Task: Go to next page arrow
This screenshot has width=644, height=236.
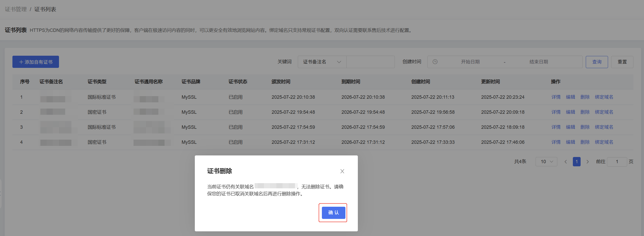Action: coord(588,162)
